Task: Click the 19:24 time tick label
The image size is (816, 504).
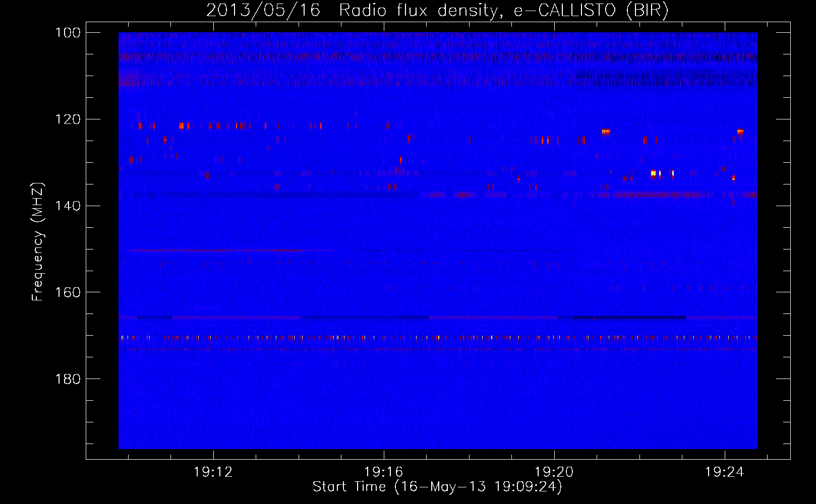Action: pos(725,472)
